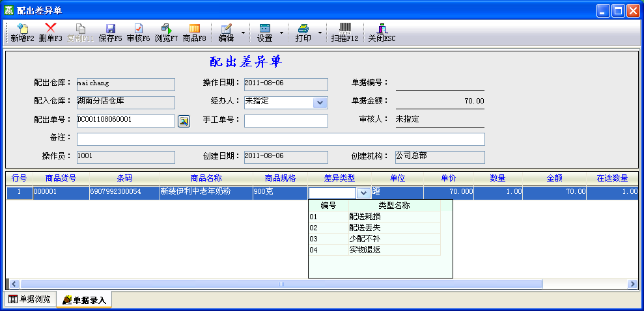The height and width of the screenshot is (311, 644).
Task: Click the horizontal scrollbar left arrow
Action: [x=14, y=284]
